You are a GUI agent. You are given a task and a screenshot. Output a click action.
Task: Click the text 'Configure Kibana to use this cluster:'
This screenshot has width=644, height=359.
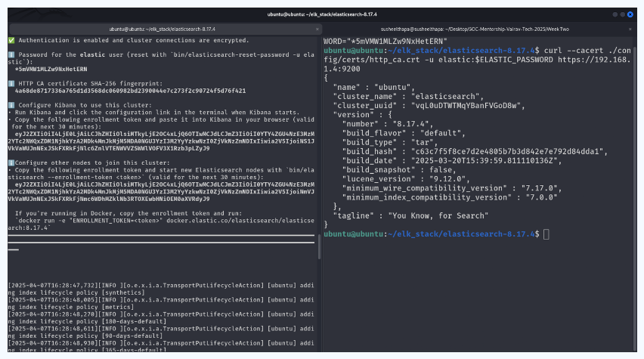(85, 105)
